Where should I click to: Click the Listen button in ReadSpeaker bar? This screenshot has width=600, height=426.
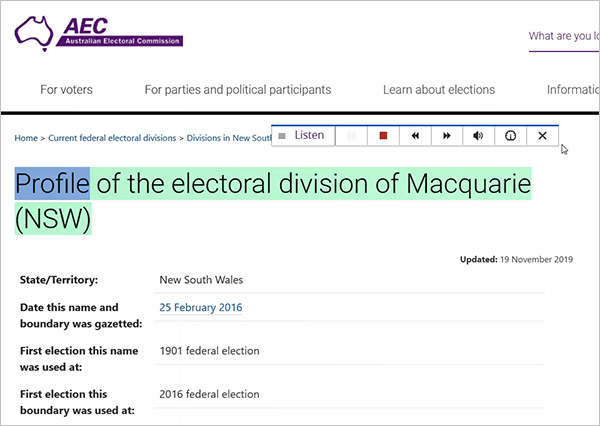[303, 135]
